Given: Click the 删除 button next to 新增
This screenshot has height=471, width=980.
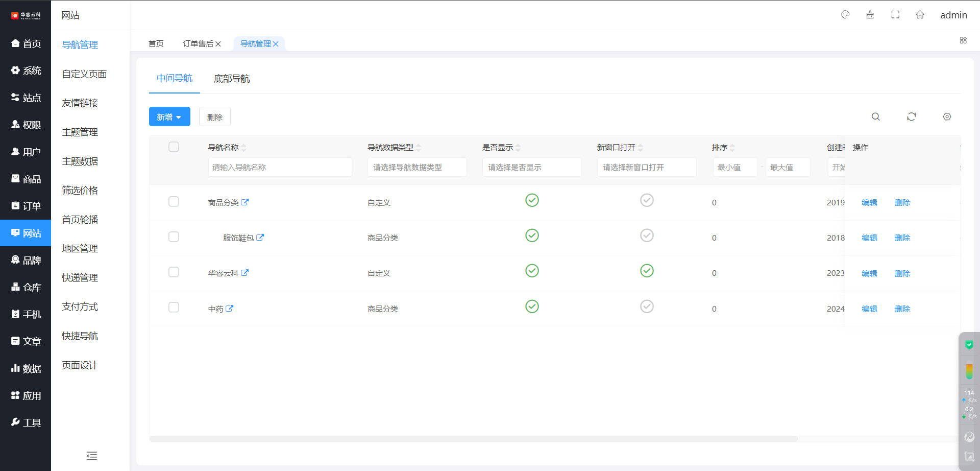Looking at the screenshot, I should click(214, 117).
